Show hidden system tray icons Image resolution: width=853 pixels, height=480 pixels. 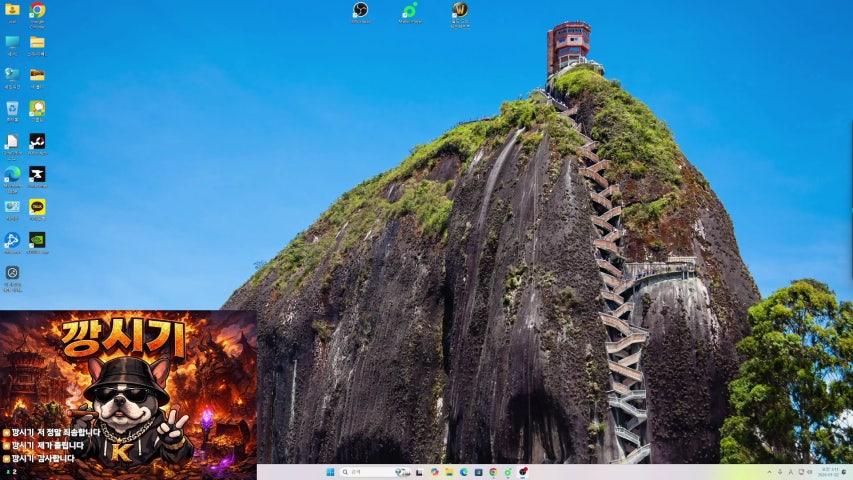click(769, 472)
